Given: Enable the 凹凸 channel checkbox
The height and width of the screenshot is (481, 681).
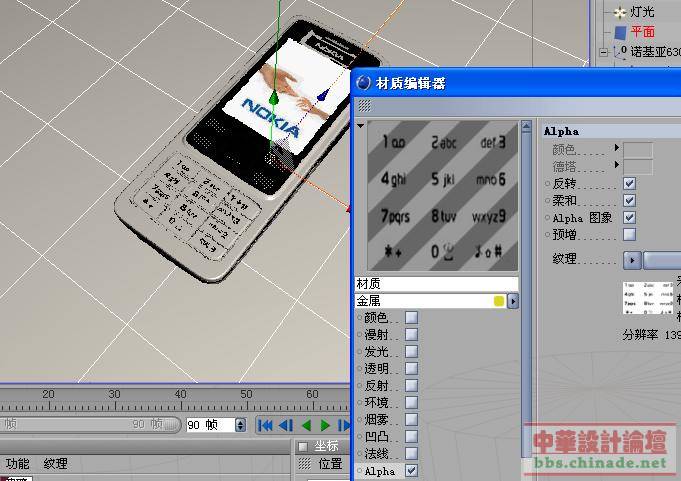Looking at the screenshot, I should coord(411,436).
